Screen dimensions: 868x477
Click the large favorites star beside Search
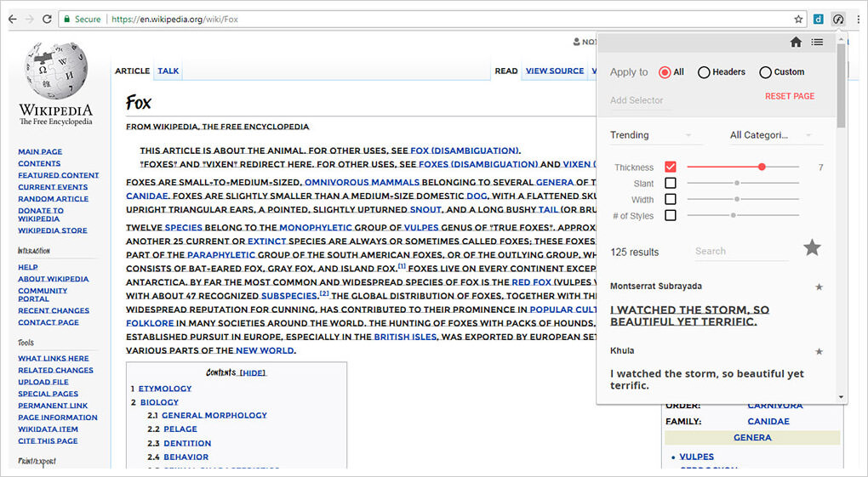point(812,247)
